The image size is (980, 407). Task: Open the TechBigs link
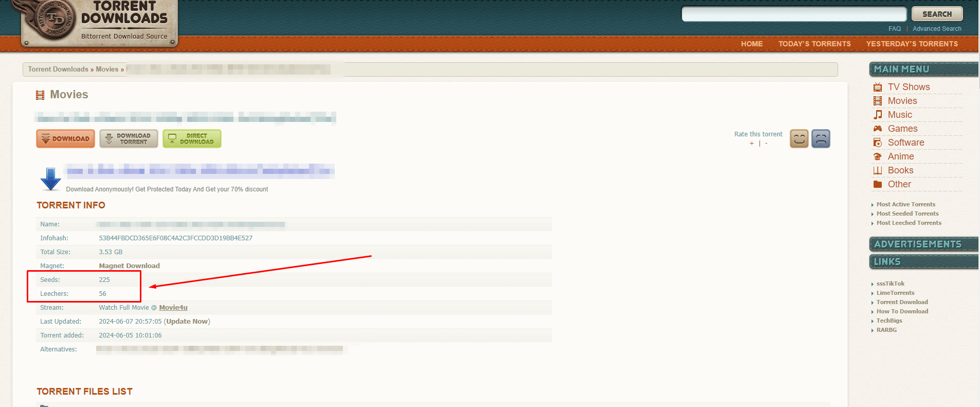(x=889, y=321)
